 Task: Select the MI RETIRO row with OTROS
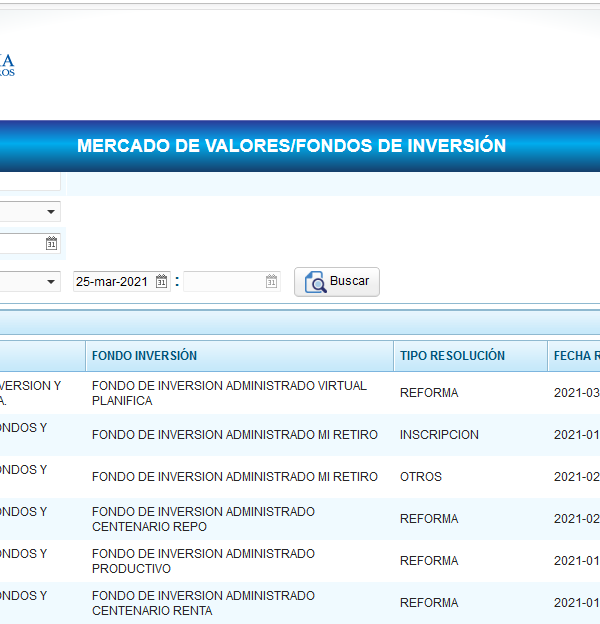point(234,477)
